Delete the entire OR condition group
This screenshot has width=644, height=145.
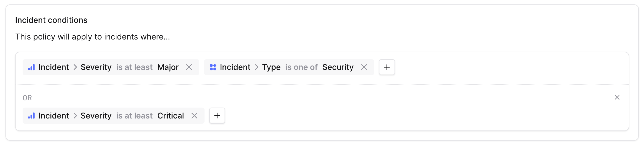point(617,97)
